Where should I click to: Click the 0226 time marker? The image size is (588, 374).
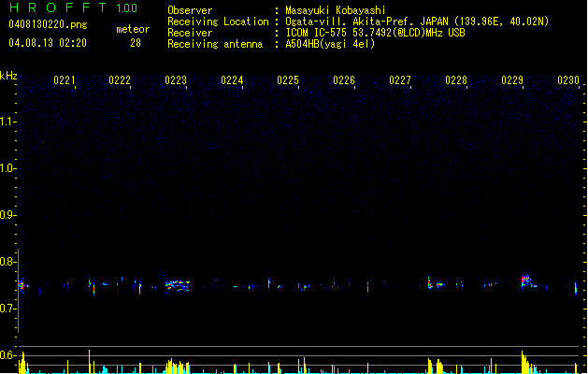(x=344, y=80)
